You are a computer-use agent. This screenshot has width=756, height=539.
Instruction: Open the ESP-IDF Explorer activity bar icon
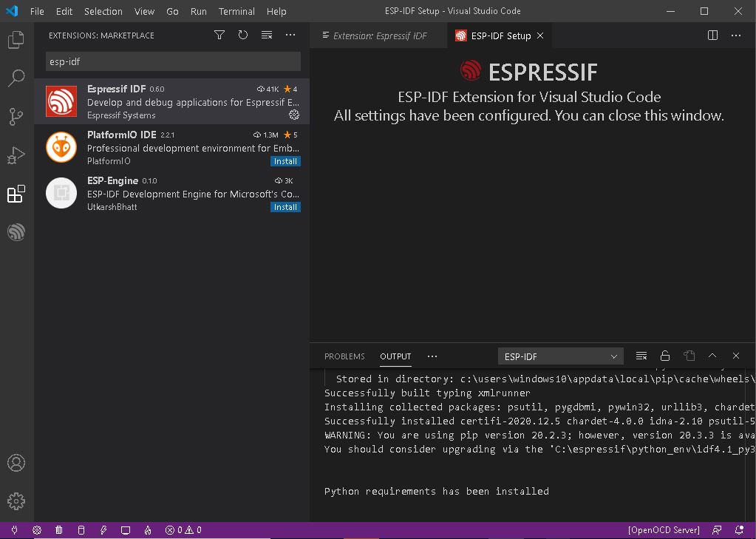click(16, 232)
